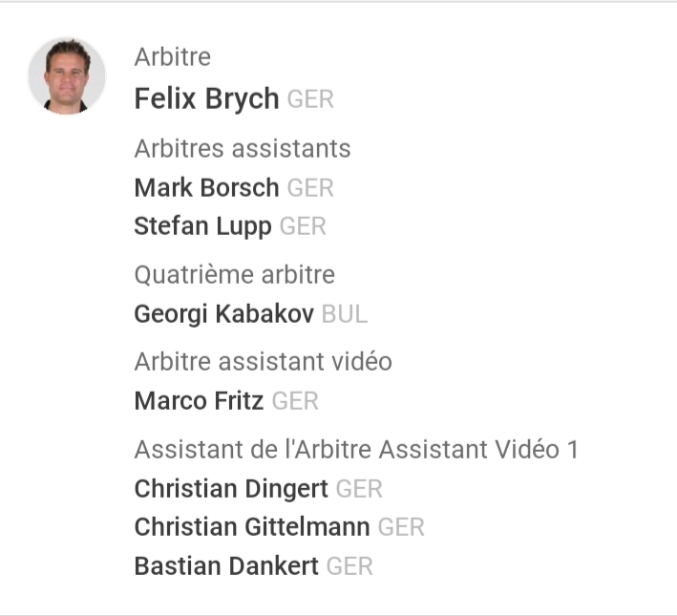Click GER next to Stefan Lupp
The height and width of the screenshot is (616, 677).
pyautogui.click(x=303, y=227)
